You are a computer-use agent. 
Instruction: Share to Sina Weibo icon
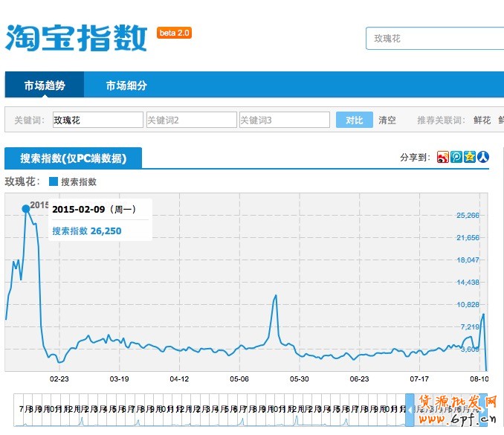tap(443, 157)
